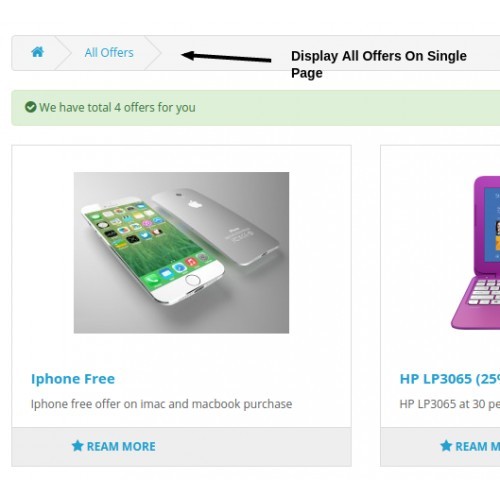Click the 'Display All Offers On Single Page' caption
The height and width of the screenshot is (500, 500).
(379, 64)
